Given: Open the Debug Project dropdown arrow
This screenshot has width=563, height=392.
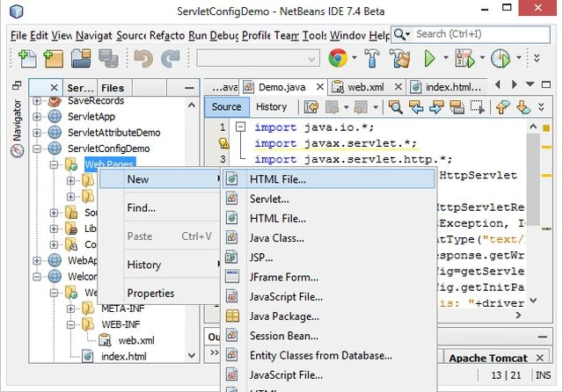Looking at the screenshot, I should point(482,57).
